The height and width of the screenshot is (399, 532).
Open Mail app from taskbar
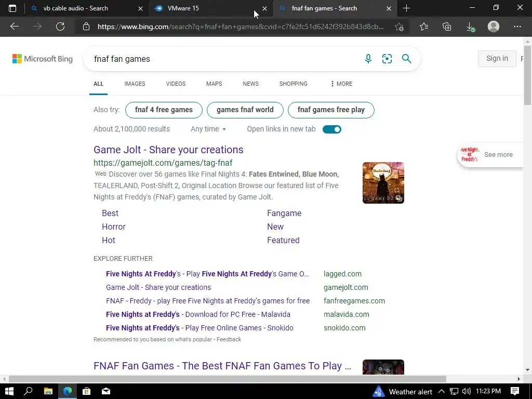coord(106,391)
